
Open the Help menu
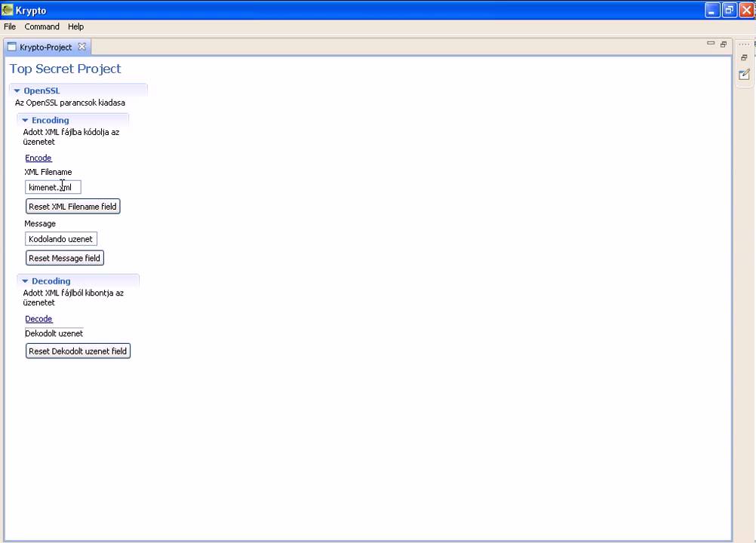(x=75, y=26)
